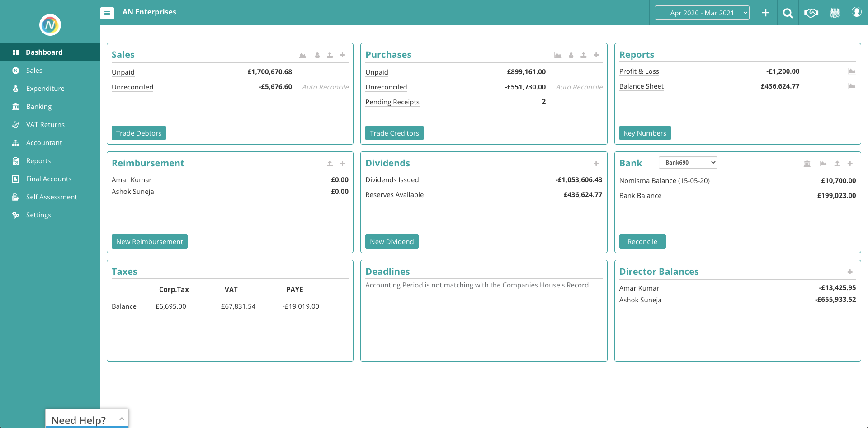868x428 pixels.
Task: Click plus icon in Reimbursement card
Action: (x=343, y=164)
